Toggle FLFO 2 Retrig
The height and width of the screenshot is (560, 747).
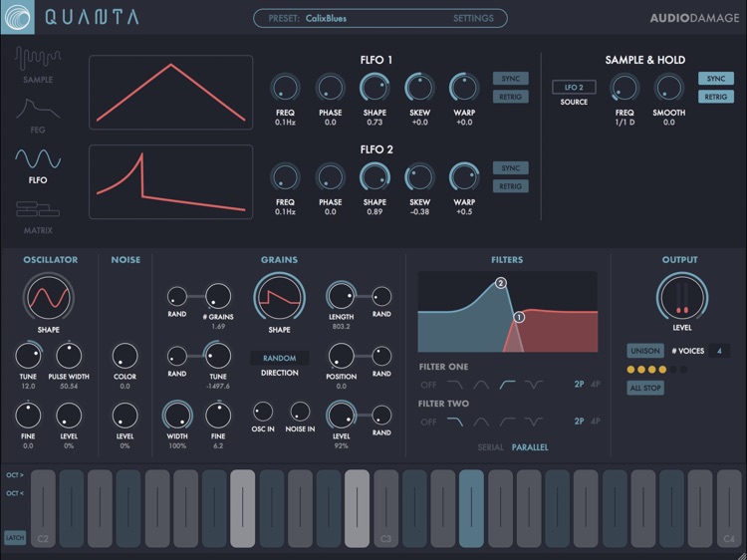point(511,186)
